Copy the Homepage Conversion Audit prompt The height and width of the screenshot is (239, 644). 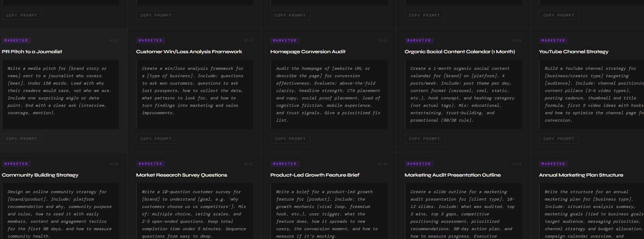click(x=290, y=139)
